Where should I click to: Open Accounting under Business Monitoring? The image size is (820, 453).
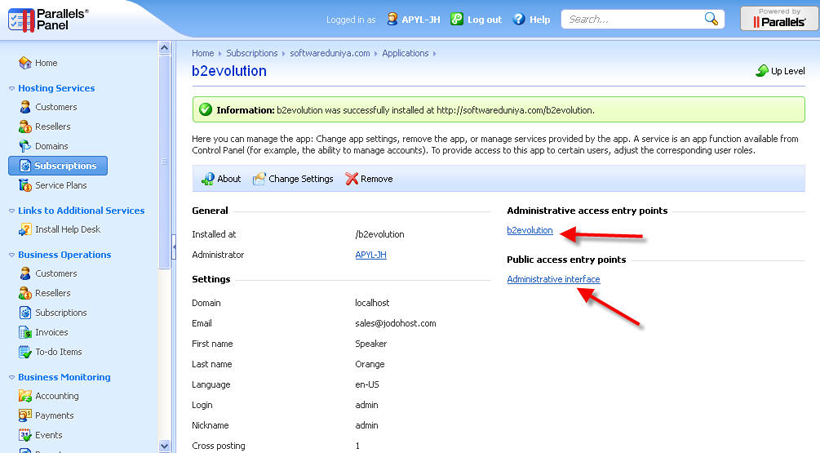point(49,396)
